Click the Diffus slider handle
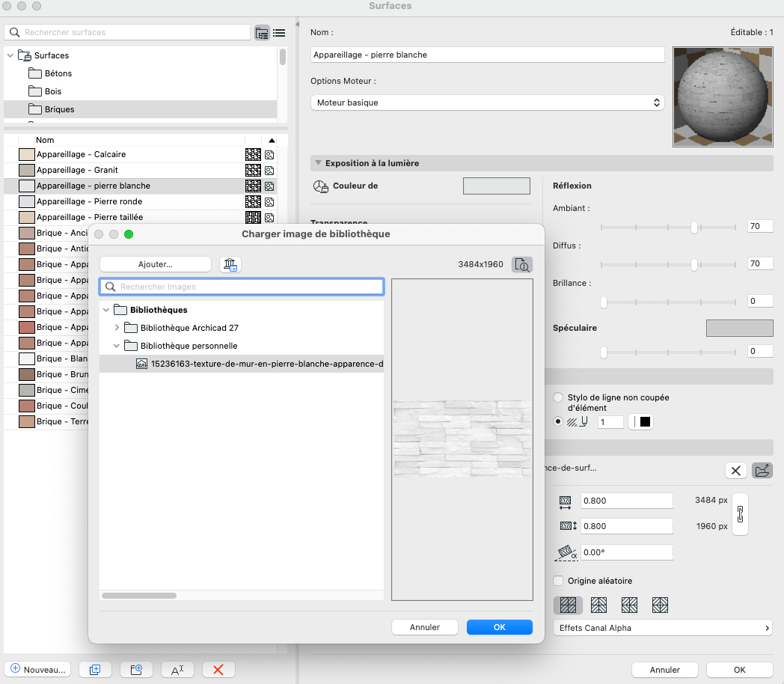Viewport: 784px width, 684px height. pyautogui.click(x=694, y=265)
